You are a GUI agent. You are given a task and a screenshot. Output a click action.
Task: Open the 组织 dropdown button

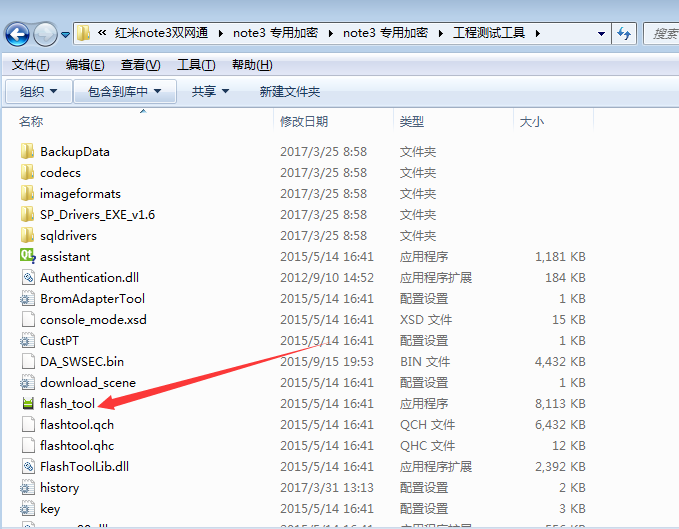[x=39, y=91]
